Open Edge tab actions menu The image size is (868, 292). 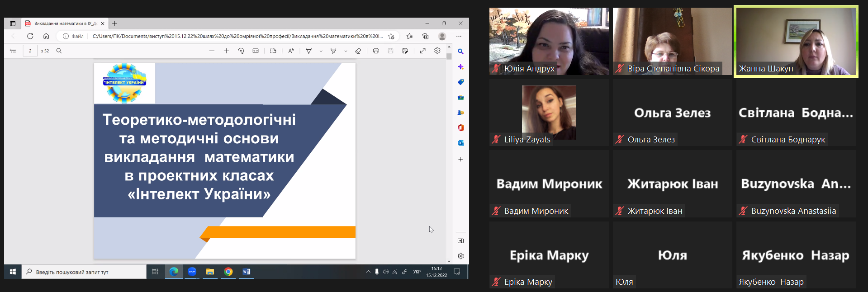click(x=13, y=23)
